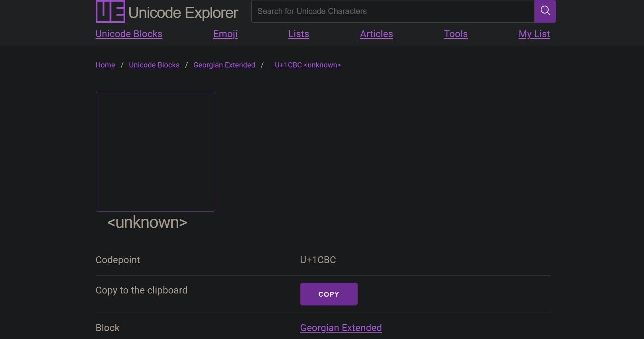
Task: Click the empty character preview box
Action: pyautogui.click(x=156, y=152)
